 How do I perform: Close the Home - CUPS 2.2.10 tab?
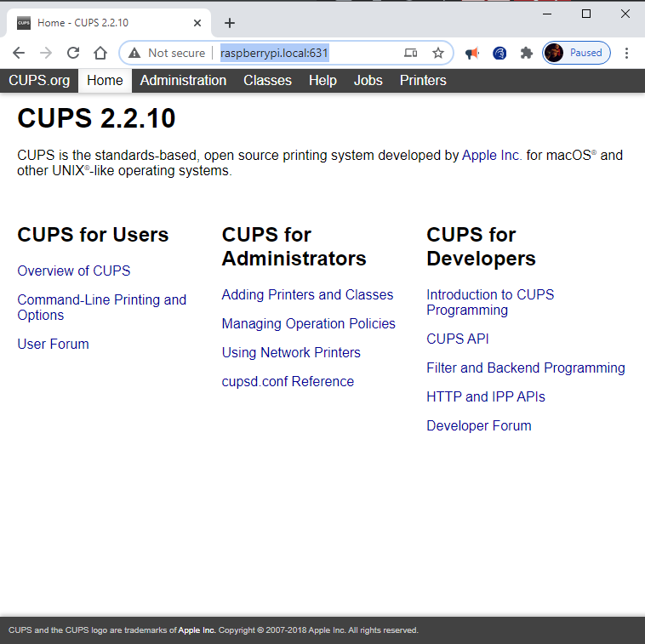click(197, 23)
